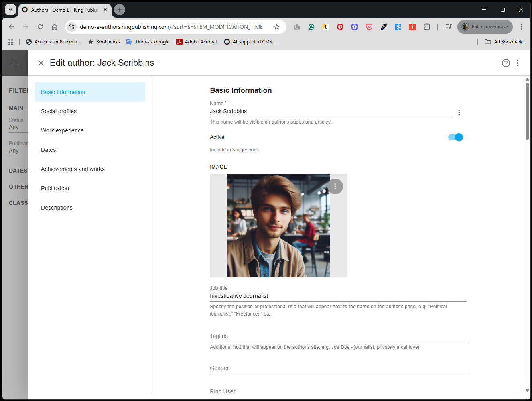Open the author editor more options menu
This screenshot has width=532, height=401.
click(517, 63)
